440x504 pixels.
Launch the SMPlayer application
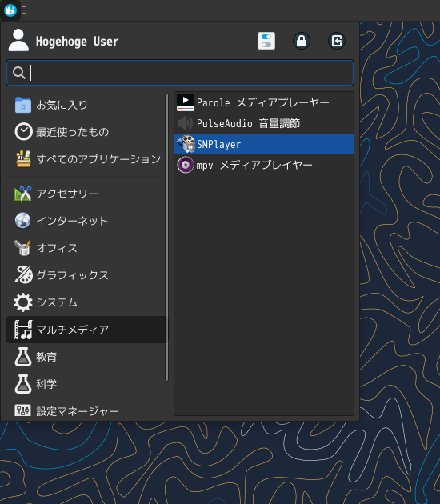tap(264, 144)
